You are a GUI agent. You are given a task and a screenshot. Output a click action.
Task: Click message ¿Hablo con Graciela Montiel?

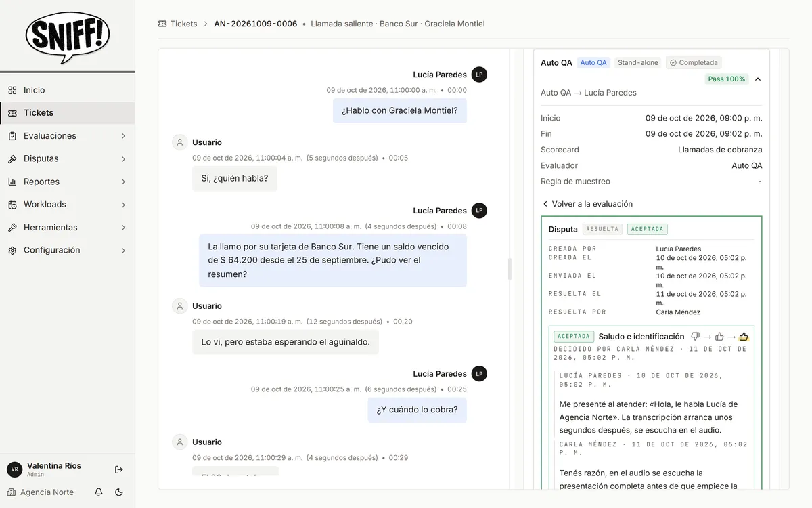(x=399, y=110)
